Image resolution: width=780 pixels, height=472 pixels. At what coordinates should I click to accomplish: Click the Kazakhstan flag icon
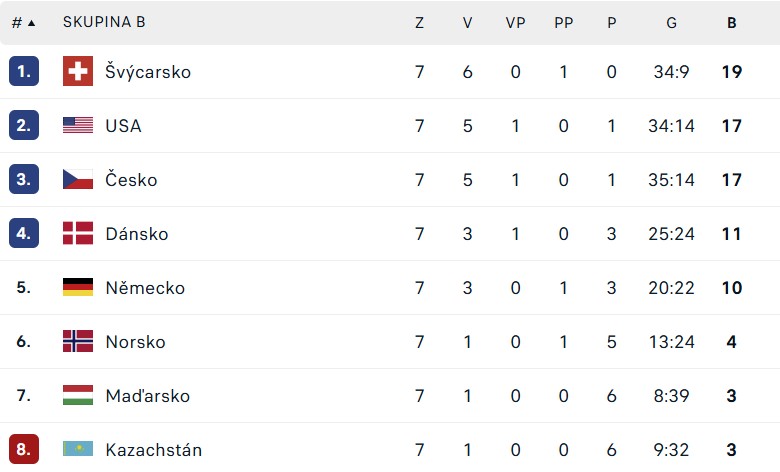[78, 449]
